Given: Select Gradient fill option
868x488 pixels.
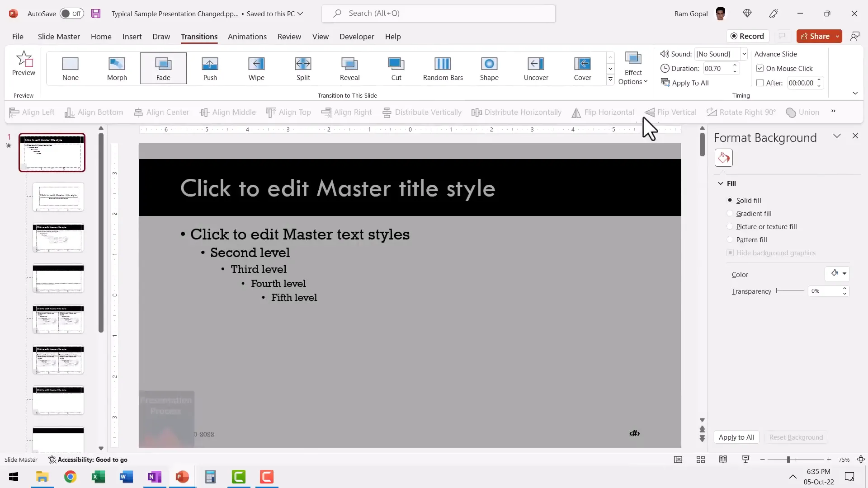Looking at the screenshot, I should [730, 213].
